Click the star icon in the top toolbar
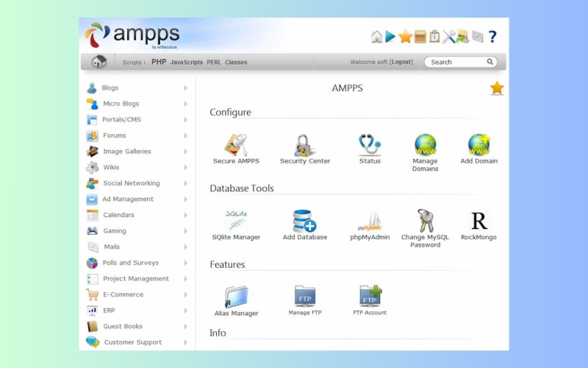Viewport: 588px width, 368px height. pyautogui.click(x=406, y=37)
